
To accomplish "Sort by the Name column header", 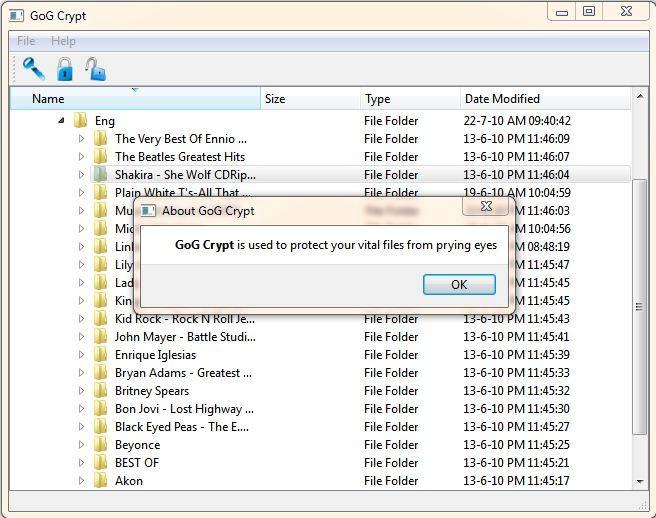I will tap(48, 99).
